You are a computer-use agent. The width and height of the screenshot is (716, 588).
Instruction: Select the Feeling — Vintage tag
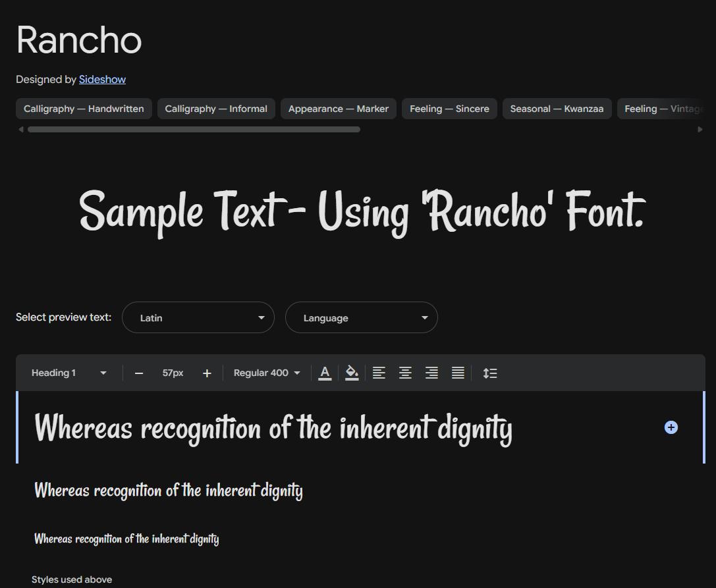coord(661,109)
